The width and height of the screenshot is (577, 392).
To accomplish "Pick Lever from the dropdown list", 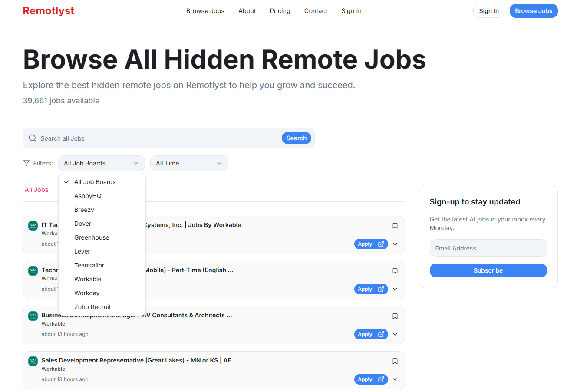I will pyautogui.click(x=102, y=251).
